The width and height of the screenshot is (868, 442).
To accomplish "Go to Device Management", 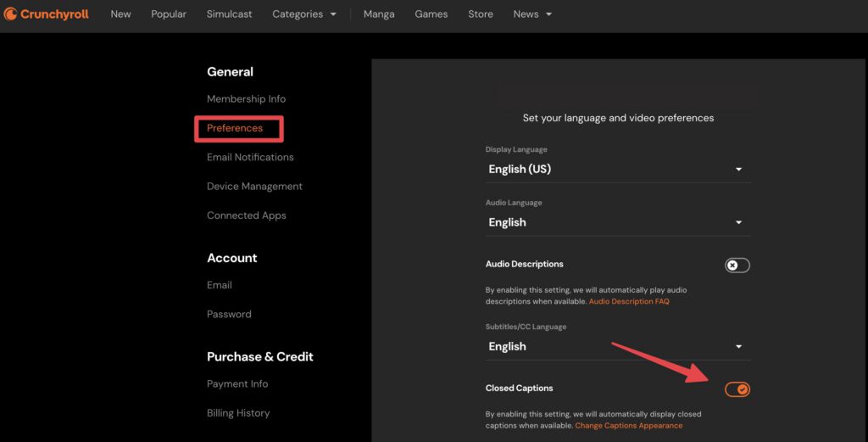I will 254,186.
